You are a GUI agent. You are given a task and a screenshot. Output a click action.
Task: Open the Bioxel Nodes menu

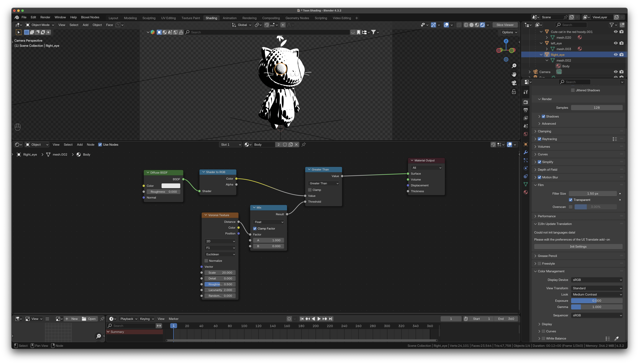pos(90,17)
